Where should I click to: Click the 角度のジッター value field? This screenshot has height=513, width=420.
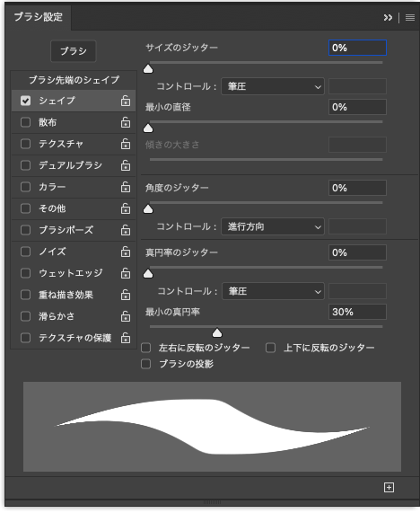tap(357, 188)
